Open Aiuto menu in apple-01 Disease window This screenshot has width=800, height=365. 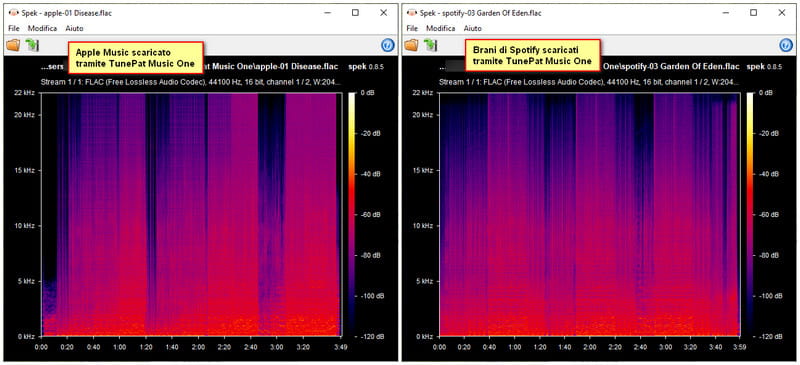74,29
